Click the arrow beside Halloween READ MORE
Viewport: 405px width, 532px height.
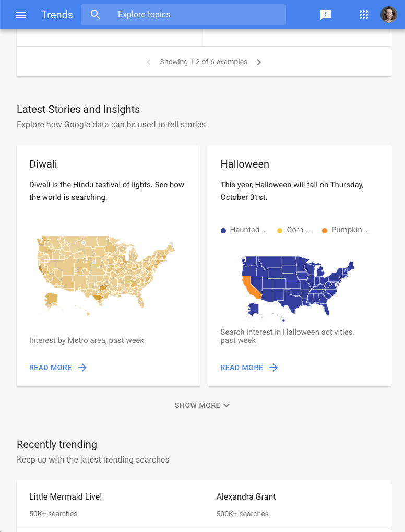tap(273, 368)
